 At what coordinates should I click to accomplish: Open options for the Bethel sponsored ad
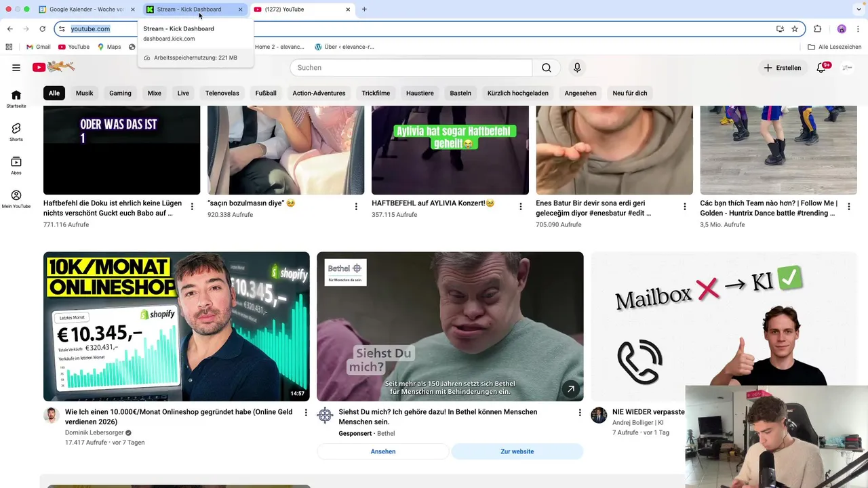click(580, 413)
